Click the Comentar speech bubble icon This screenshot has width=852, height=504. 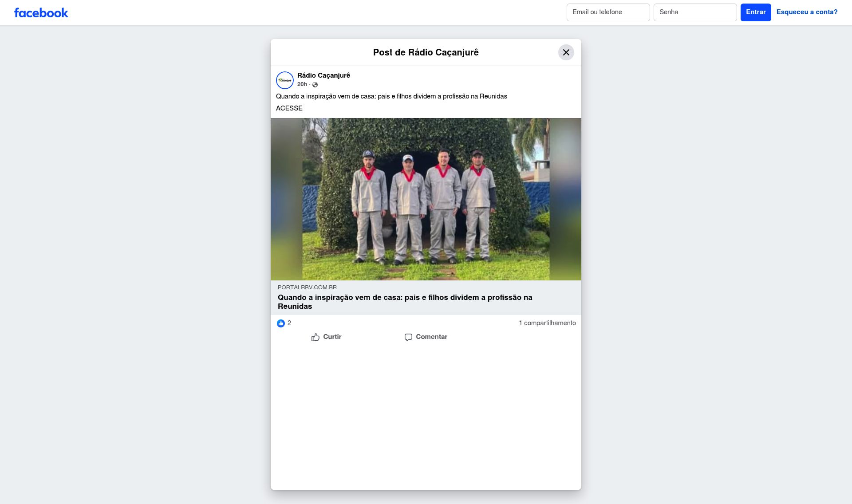pyautogui.click(x=408, y=337)
